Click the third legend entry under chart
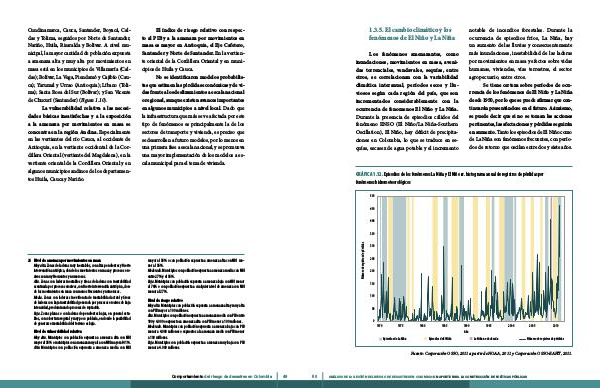The width and height of the screenshot is (600, 388). tap(484, 339)
